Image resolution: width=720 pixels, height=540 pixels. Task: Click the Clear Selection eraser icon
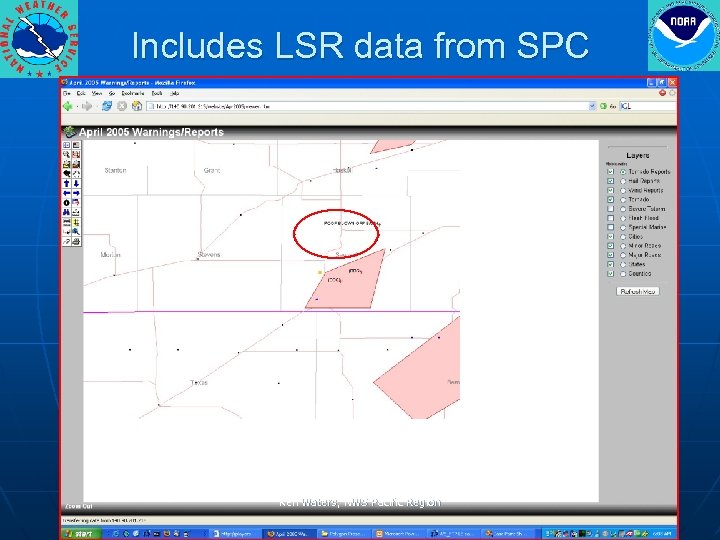(67, 242)
